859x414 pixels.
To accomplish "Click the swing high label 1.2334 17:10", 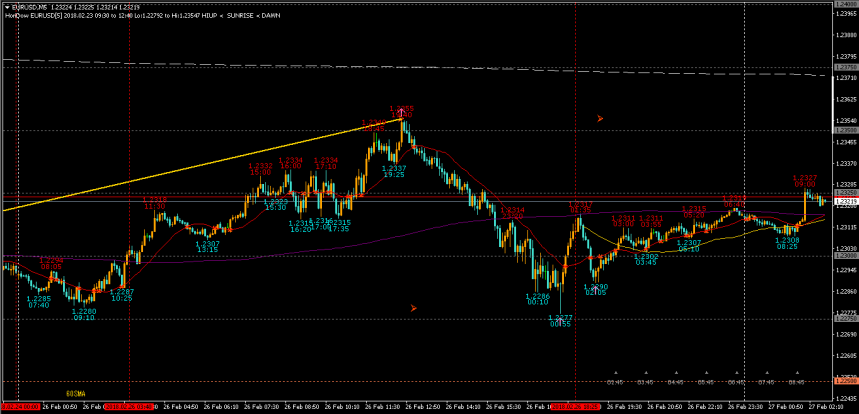I will coord(326,163).
